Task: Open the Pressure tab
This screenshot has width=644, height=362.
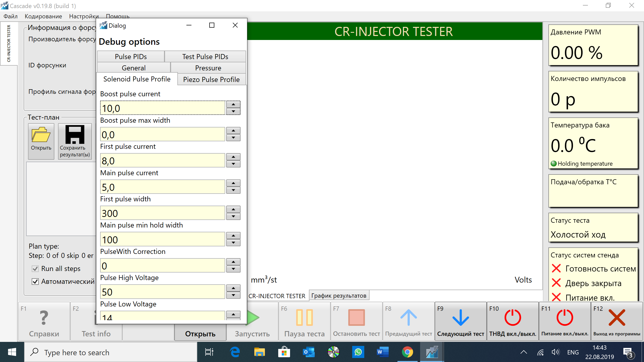Action: tap(208, 68)
